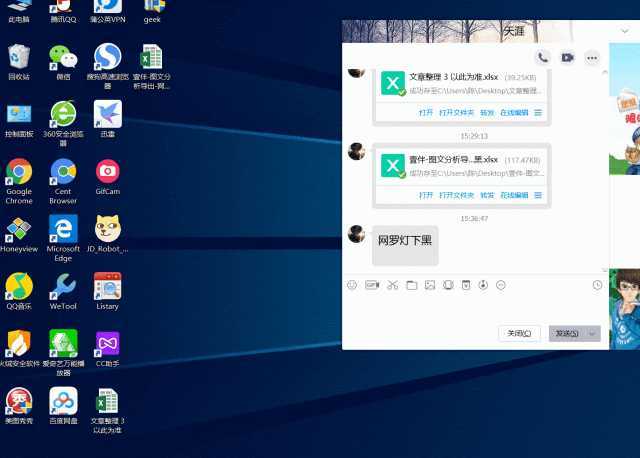This screenshot has width=640, height=458.
Task: Click 转发 on 文章整理 3 file card
Action: tap(487, 113)
